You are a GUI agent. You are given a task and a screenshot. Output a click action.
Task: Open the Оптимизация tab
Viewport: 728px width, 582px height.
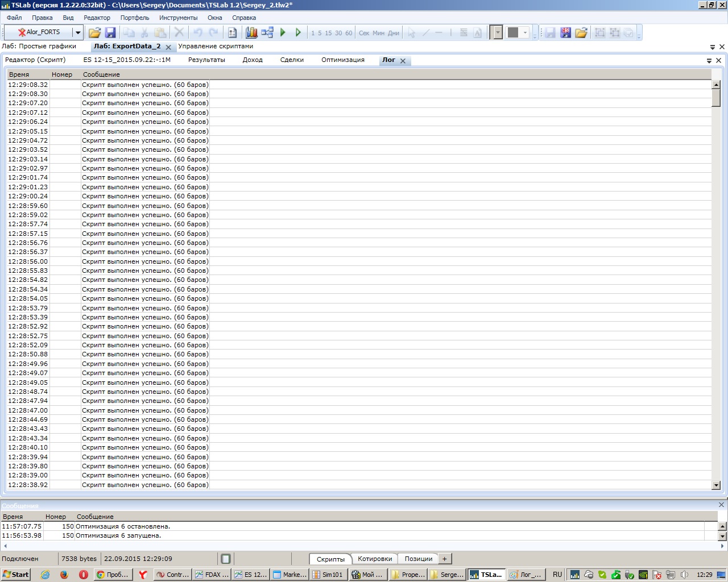[343, 60]
